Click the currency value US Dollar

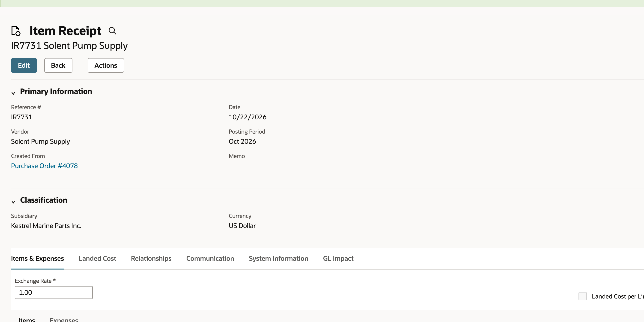(242, 226)
